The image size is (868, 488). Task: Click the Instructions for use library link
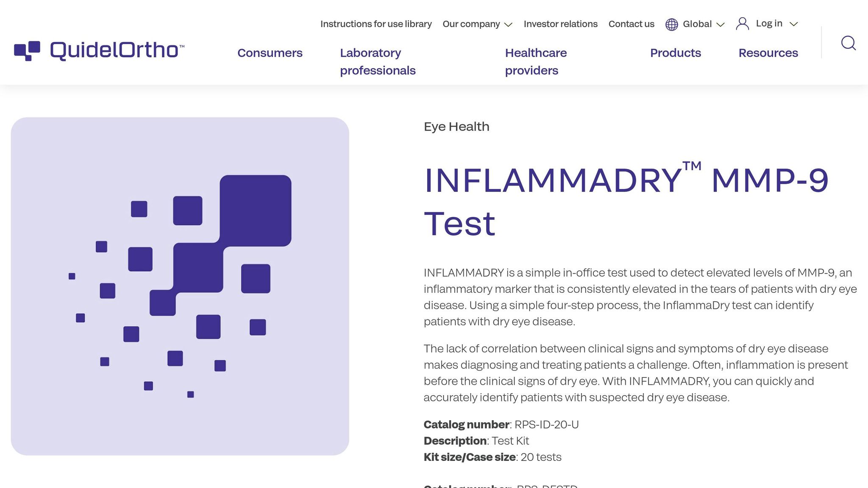(376, 24)
